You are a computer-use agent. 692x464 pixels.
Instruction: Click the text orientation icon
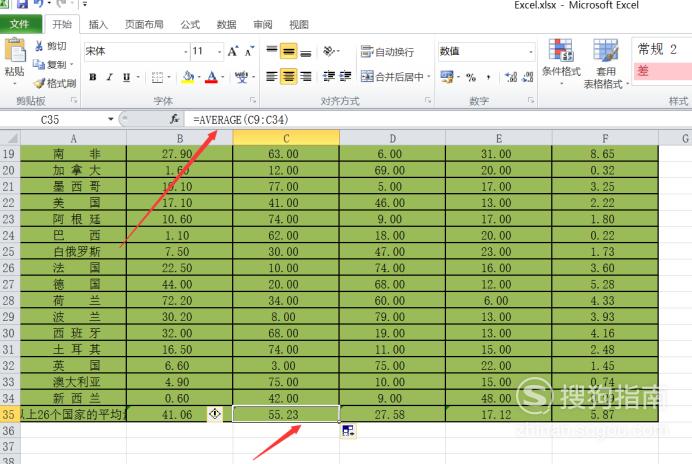click(329, 51)
